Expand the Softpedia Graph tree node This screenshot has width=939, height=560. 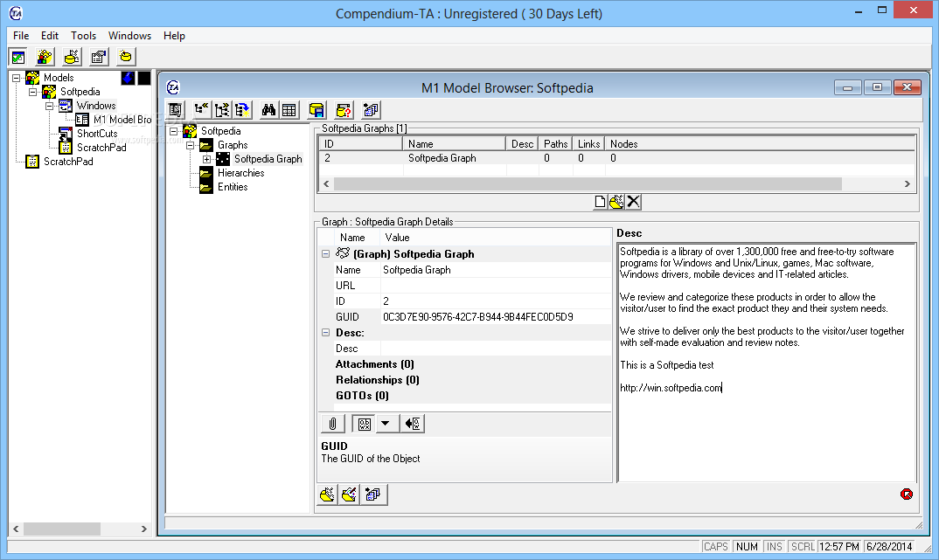click(206, 159)
